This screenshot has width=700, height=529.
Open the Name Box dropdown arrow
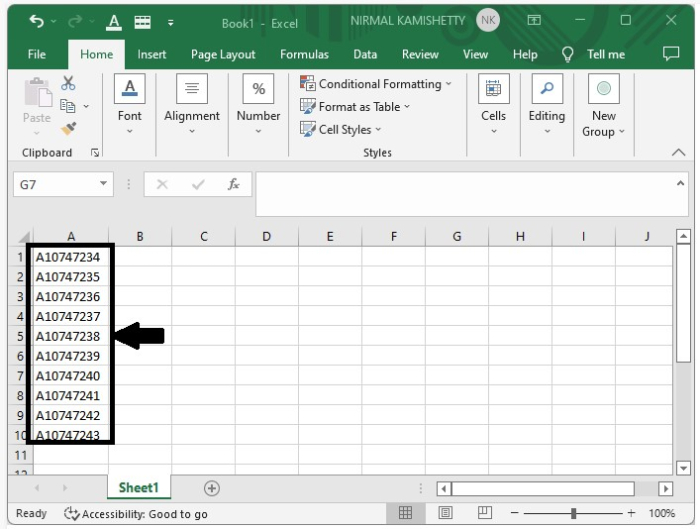[x=104, y=183]
